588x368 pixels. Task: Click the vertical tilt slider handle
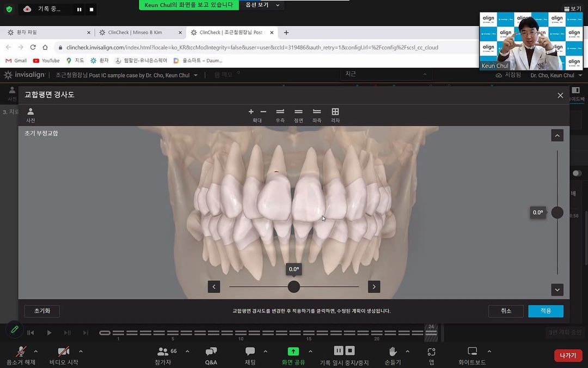558,213
